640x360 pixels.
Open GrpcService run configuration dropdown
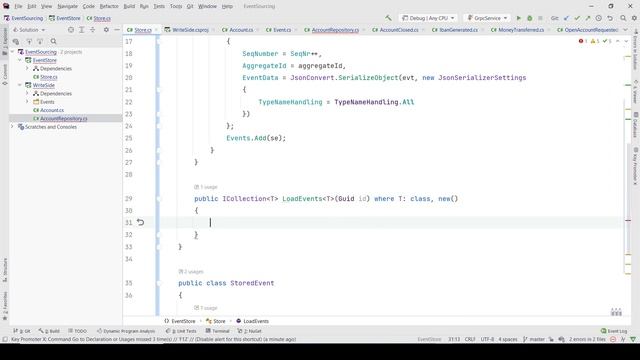(487, 18)
